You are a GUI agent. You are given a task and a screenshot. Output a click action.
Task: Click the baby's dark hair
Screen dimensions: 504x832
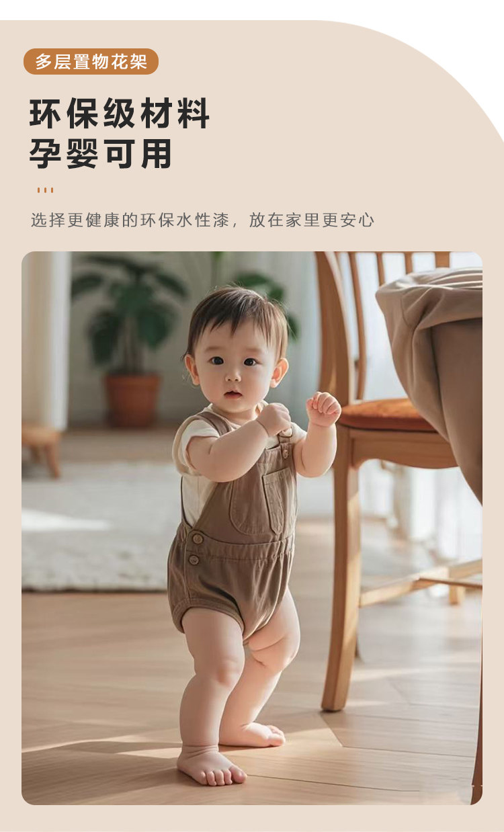[x=235, y=316]
